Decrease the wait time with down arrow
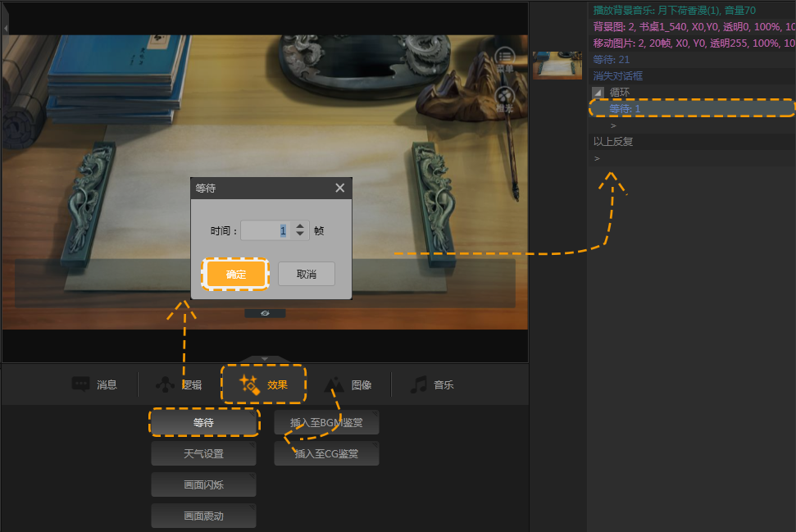 (x=300, y=235)
